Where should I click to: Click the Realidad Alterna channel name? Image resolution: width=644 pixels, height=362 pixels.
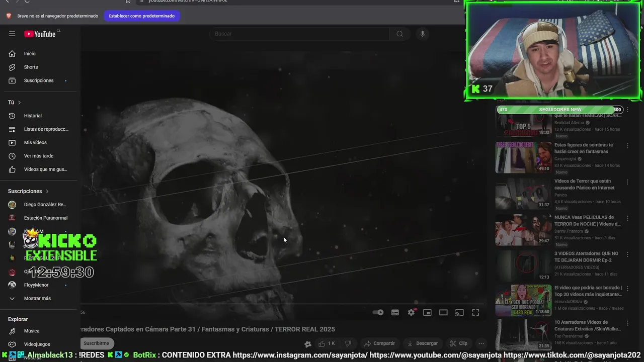click(569, 123)
